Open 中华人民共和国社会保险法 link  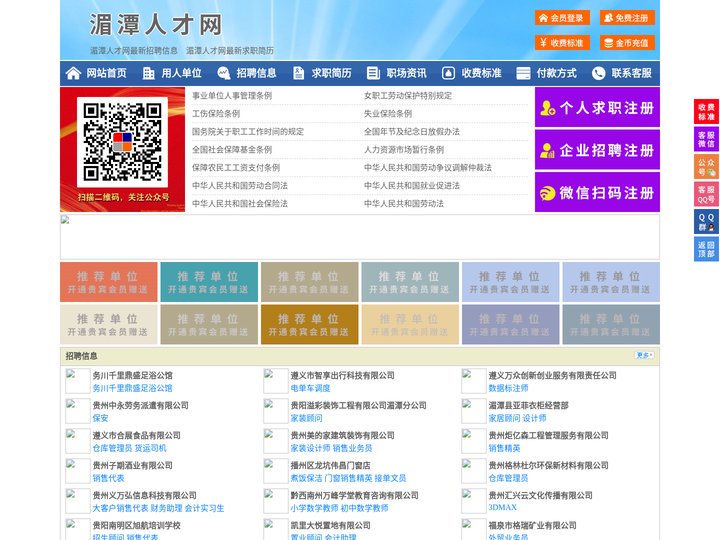[240, 203]
